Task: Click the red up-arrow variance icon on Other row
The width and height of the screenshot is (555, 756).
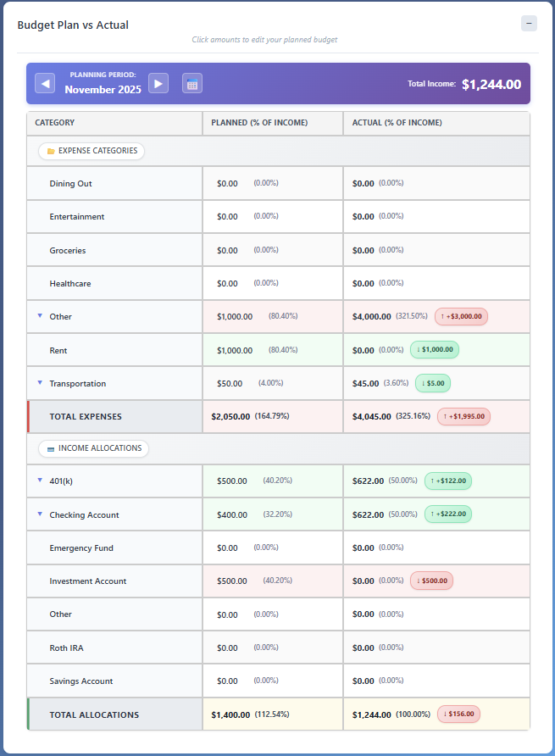Action: click(x=443, y=316)
